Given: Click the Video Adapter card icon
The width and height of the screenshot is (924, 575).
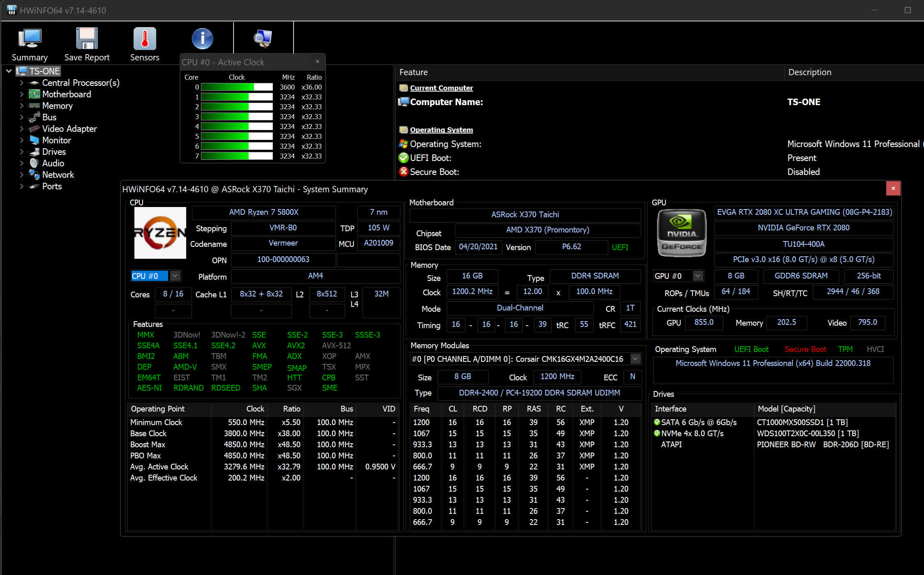Looking at the screenshot, I should click(34, 129).
